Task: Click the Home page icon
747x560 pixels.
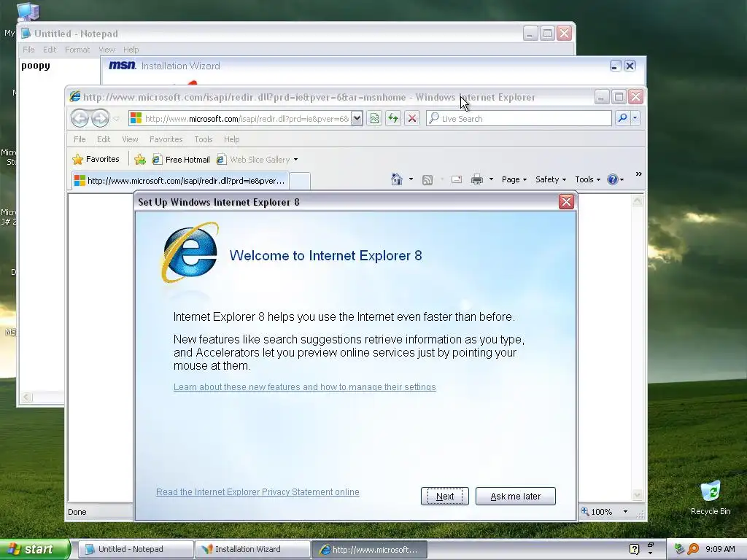Action: click(396, 179)
